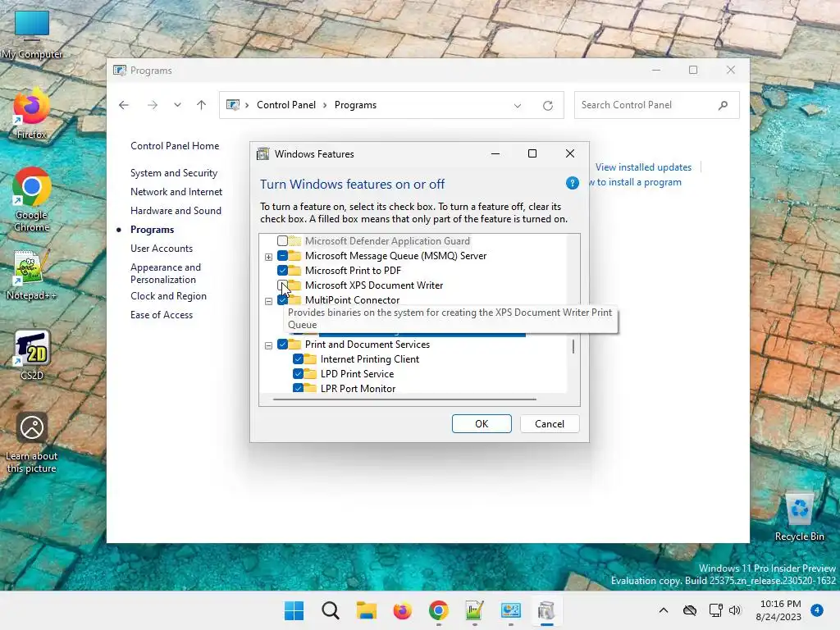This screenshot has width=840, height=630.
Task: Open the Learn about this picture icon
Action: click(32, 442)
